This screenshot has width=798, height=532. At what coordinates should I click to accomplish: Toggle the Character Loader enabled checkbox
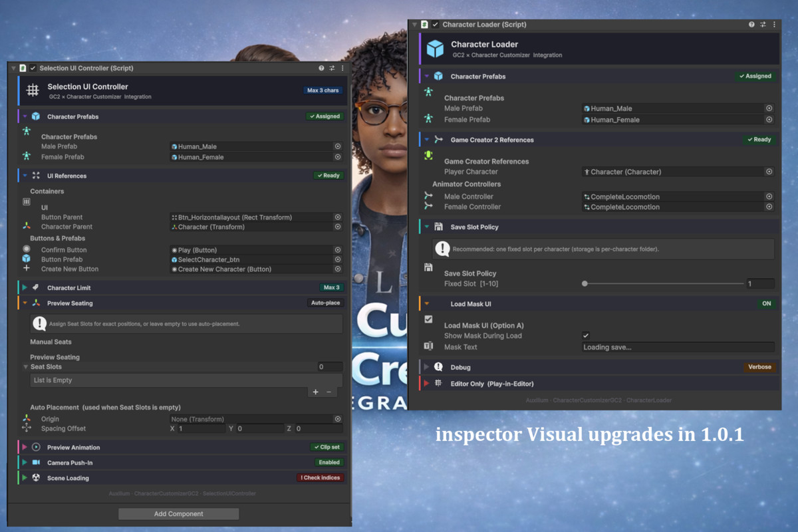(x=435, y=24)
